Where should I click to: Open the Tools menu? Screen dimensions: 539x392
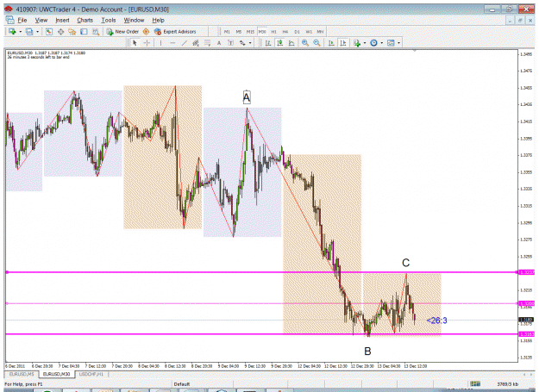coord(109,21)
